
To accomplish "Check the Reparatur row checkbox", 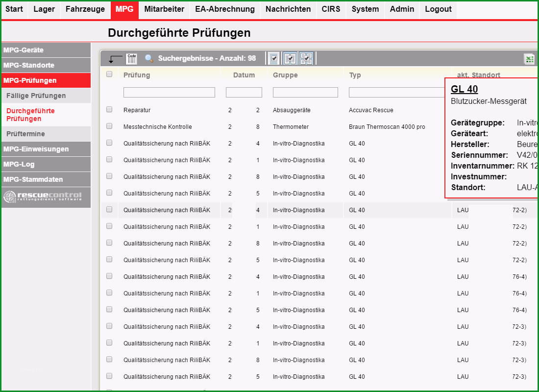I will tap(109, 109).
